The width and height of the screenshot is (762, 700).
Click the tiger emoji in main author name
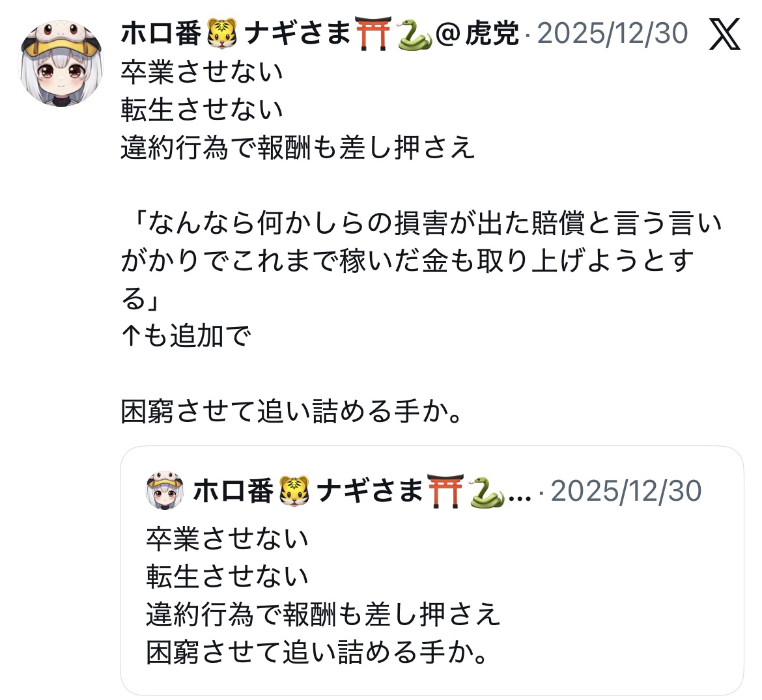222,33
